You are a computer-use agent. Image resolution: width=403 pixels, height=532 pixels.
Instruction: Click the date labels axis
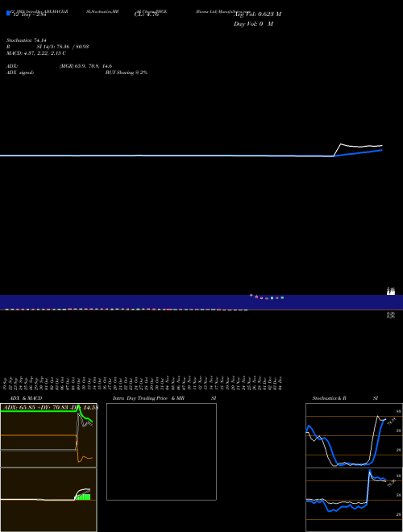pos(143,384)
